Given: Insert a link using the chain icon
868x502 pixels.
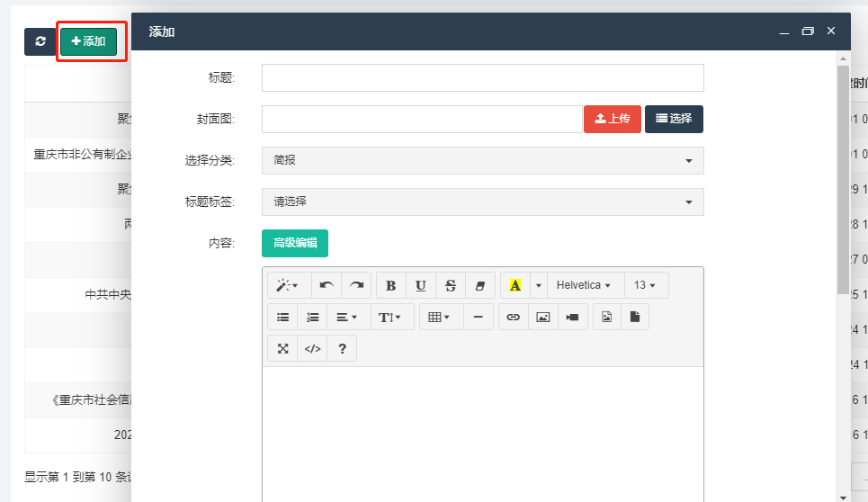Looking at the screenshot, I should 513,317.
